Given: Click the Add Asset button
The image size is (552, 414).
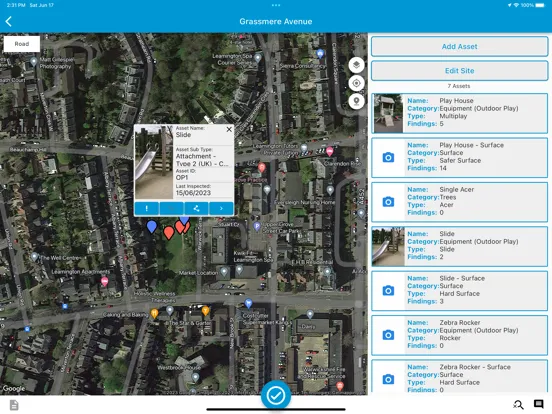Looking at the screenshot, I should pos(459,46).
